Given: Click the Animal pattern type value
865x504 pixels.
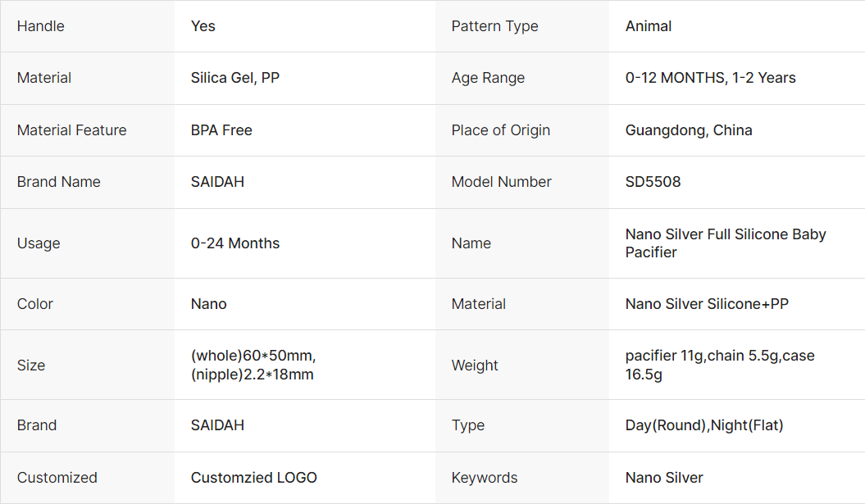Looking at the screenshot, I should [648, 26].
